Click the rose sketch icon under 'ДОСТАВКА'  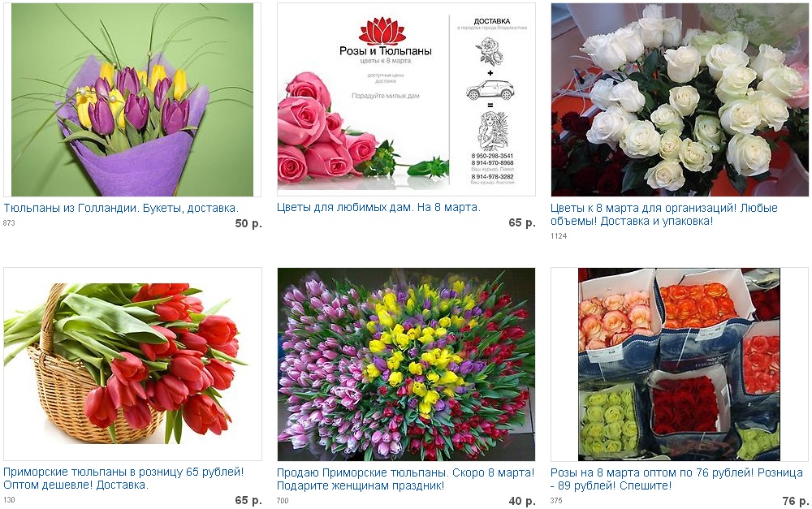[x=490, y=52]
